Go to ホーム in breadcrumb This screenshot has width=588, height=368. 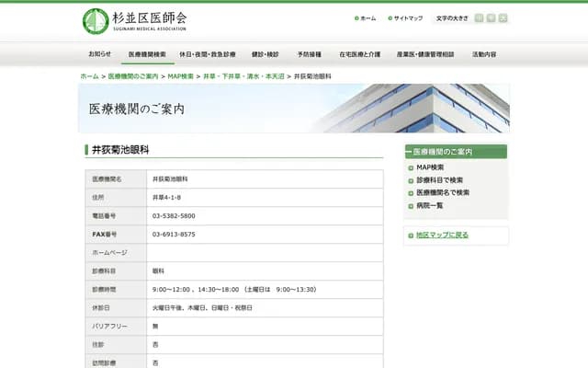pos(90,76)
